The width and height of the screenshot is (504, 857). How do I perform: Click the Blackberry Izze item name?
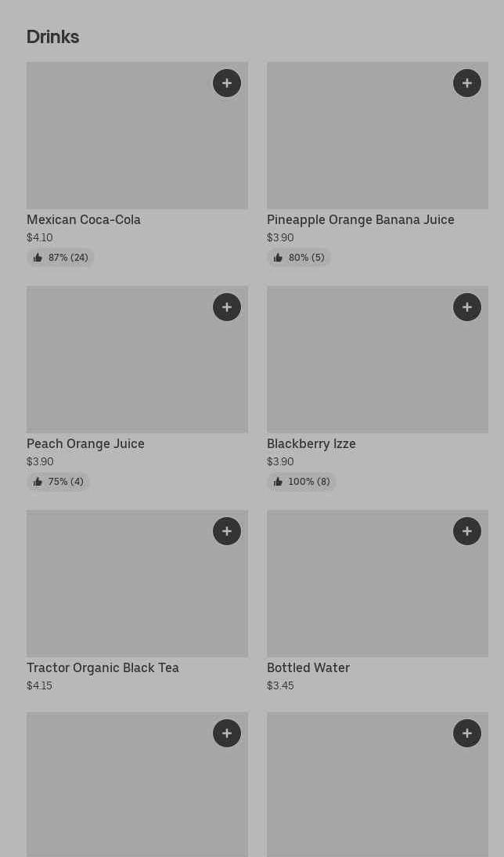coord(311,444)
